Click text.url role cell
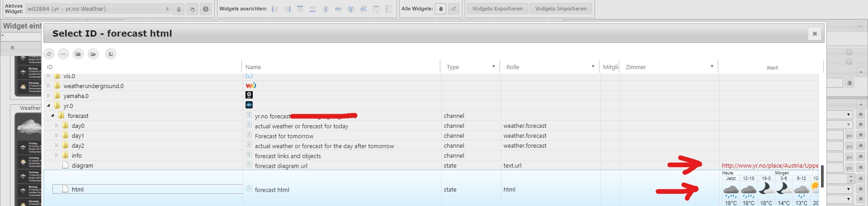Image resolution: width=868 pixels, height=206 pixels. pos(512,166)
